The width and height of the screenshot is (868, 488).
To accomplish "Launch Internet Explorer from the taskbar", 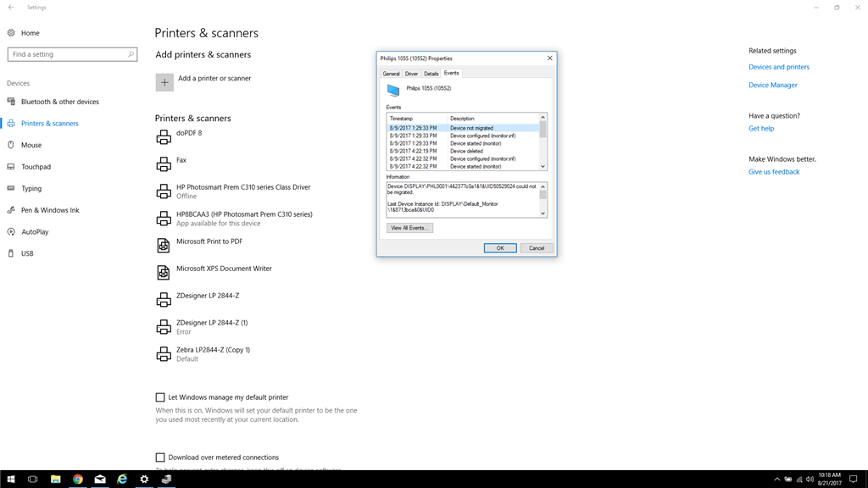I will tap(122, 480).
